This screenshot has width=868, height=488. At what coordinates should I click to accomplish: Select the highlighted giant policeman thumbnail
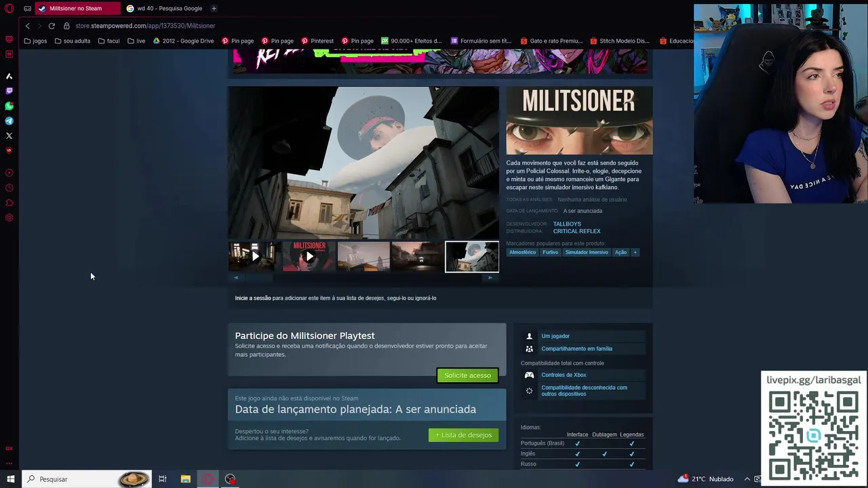pyautogui.click(x=472, y=256)
